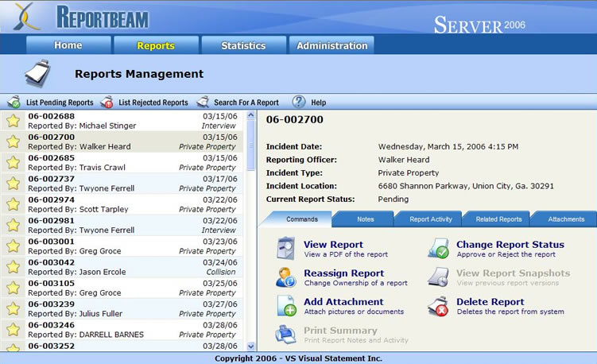Open the Reports navigation tab
Screen dimensions: 597x364
pyautogui.click(x=156, y=45)
